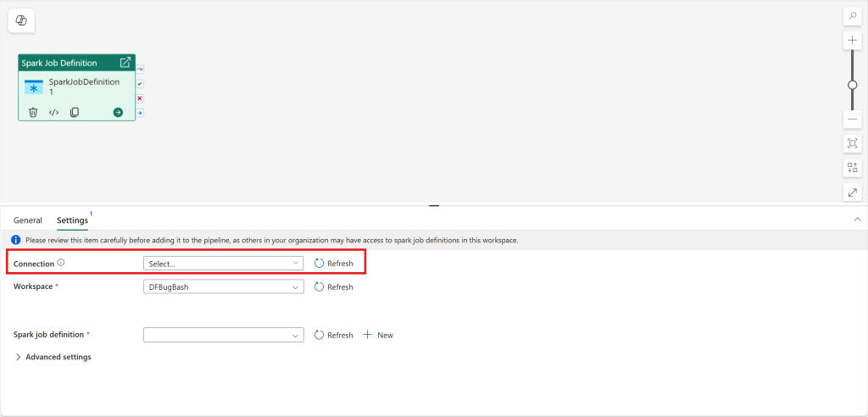Open the Workspace dropdown showing DFBugBash
This screenshot has height=417, width=868.
pos(224,287)
